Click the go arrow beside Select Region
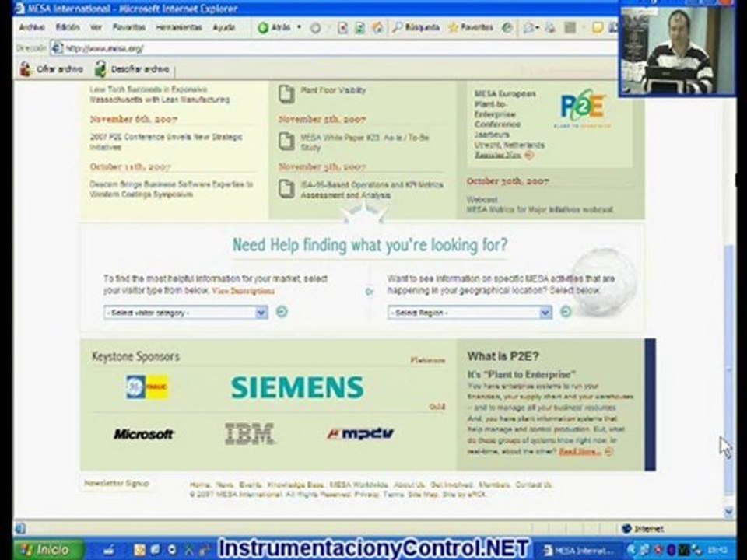 point(566,311)
